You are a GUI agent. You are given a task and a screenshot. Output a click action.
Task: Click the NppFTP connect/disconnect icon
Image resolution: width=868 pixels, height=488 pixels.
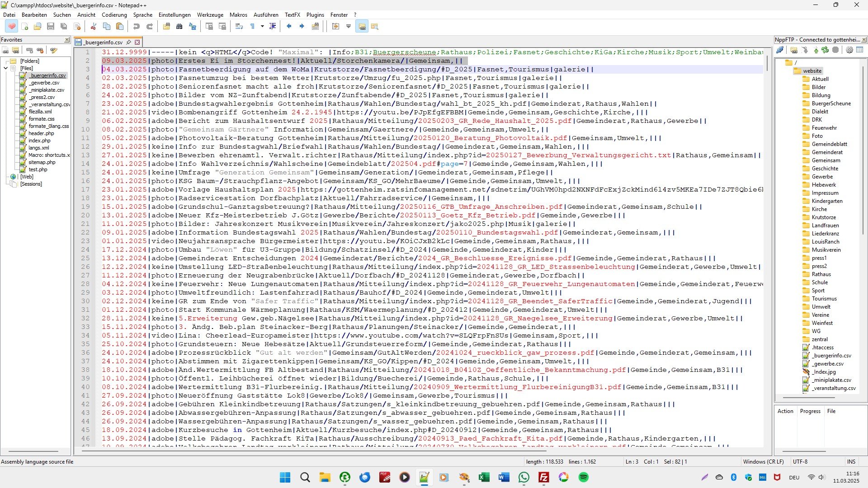point(780,50)
